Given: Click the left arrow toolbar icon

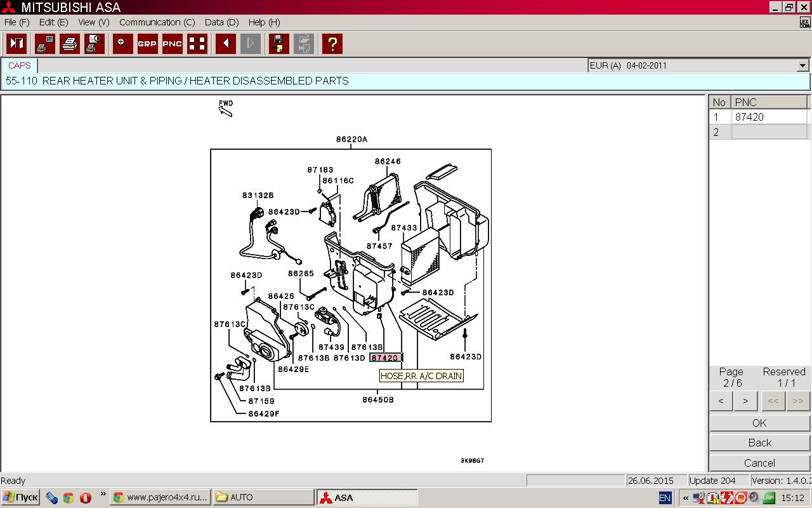Looking at the screenshot, I should pyautogui.click(x=225, y=44).
